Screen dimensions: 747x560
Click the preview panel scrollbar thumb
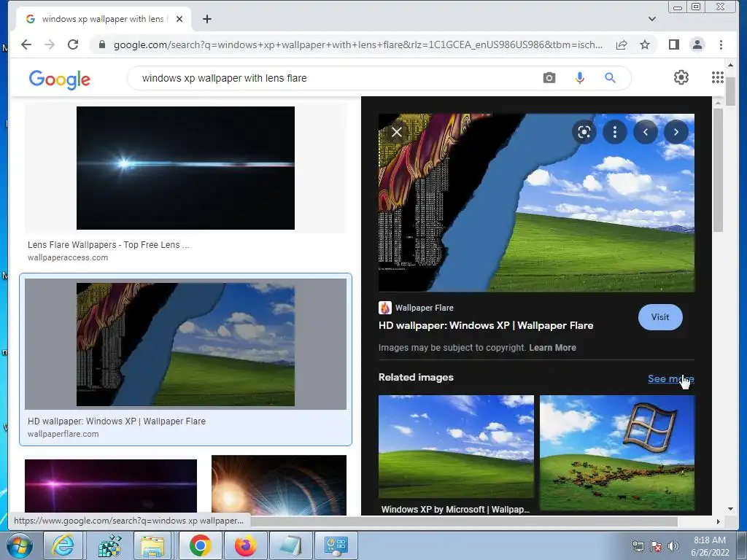718,170
